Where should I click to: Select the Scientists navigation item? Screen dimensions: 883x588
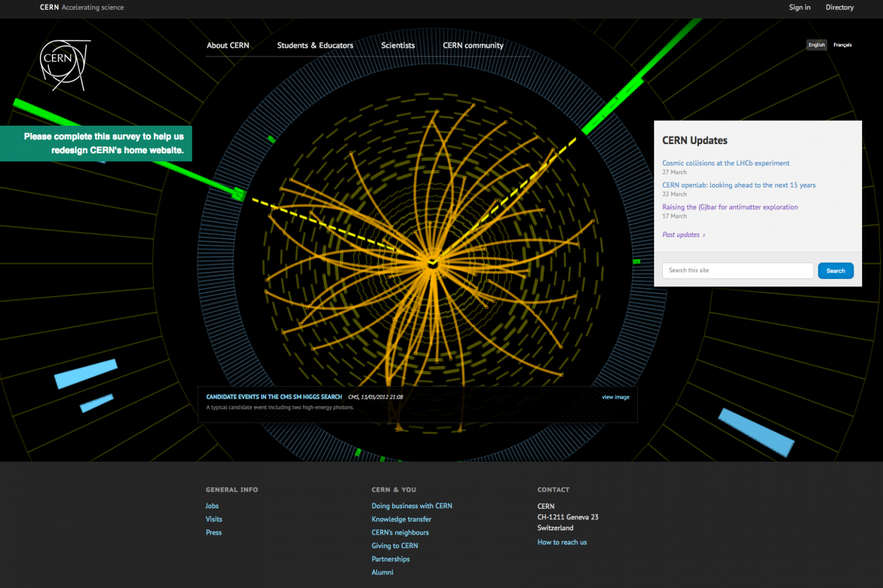(x=397, y=45)
